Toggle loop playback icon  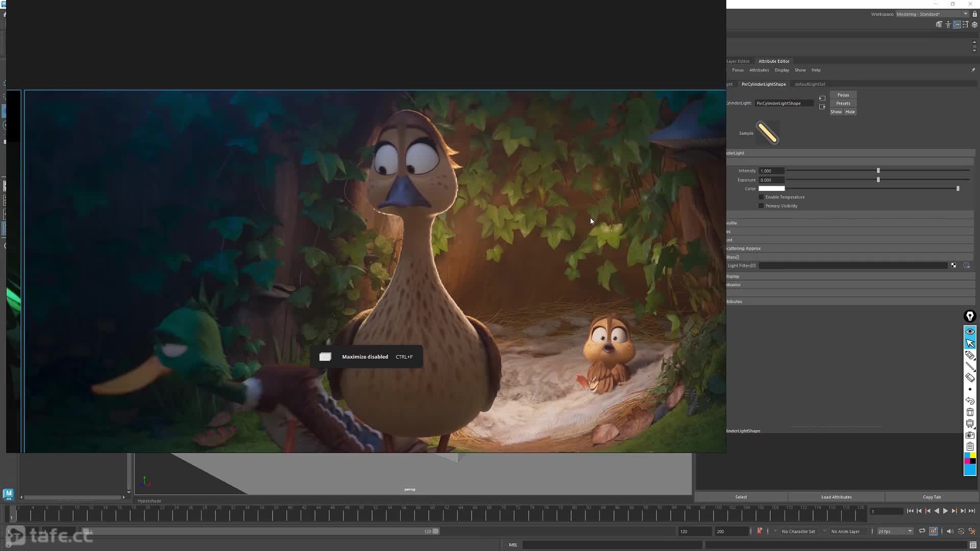click(922, 532)
